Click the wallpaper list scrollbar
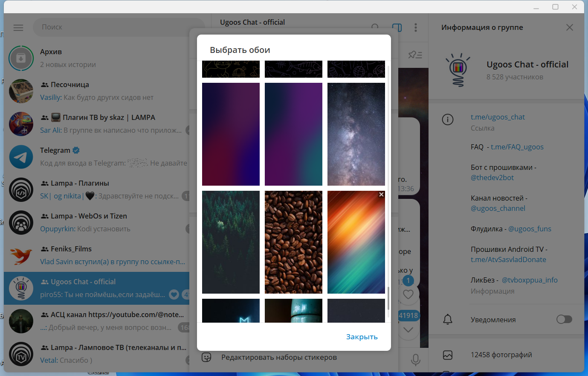Screen dimensions: 588x376 click(x=388, y=298)
